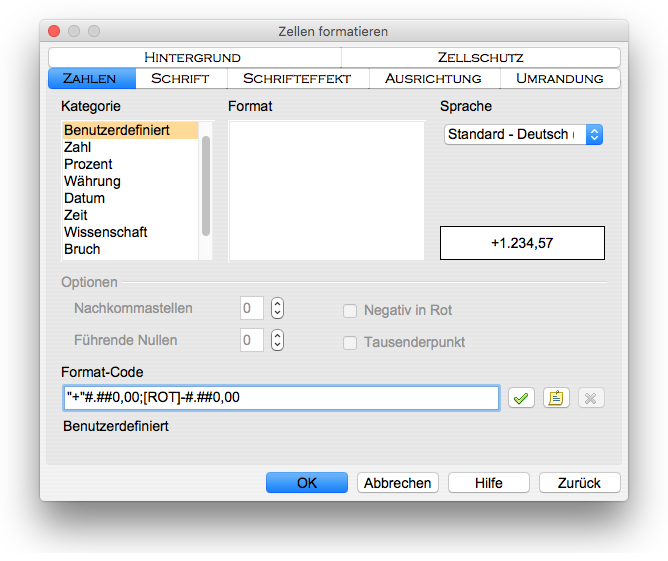Switch to the Zellschutz tab
This screenshot has height=561, width=668.
click(x=481, y=58)
